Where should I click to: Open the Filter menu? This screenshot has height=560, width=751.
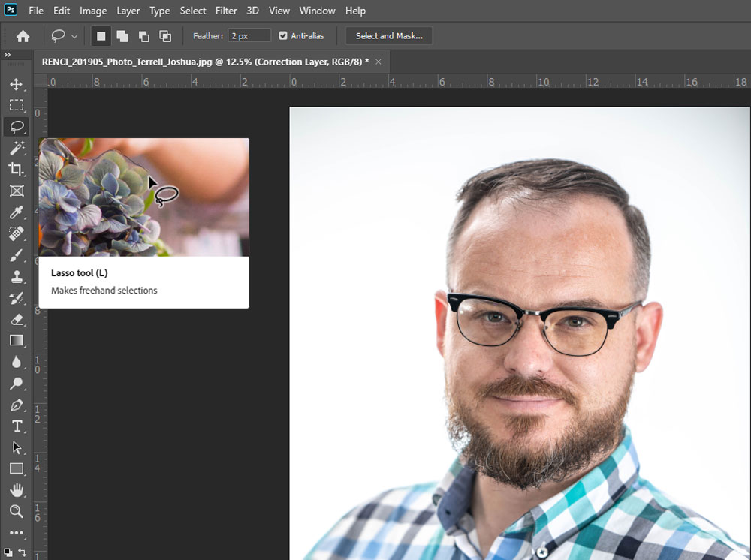coord(226,11)
